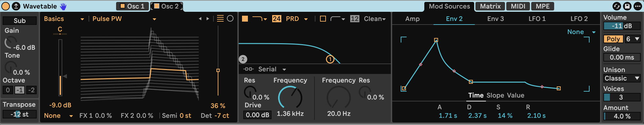Enable the Sub oscillator button
644x125 pixels.
[20, 21]
